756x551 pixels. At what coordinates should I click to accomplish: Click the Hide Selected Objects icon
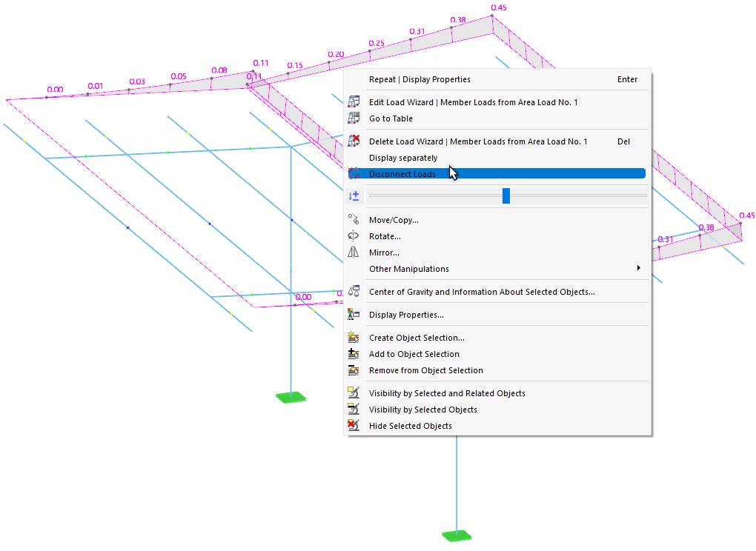354,425
